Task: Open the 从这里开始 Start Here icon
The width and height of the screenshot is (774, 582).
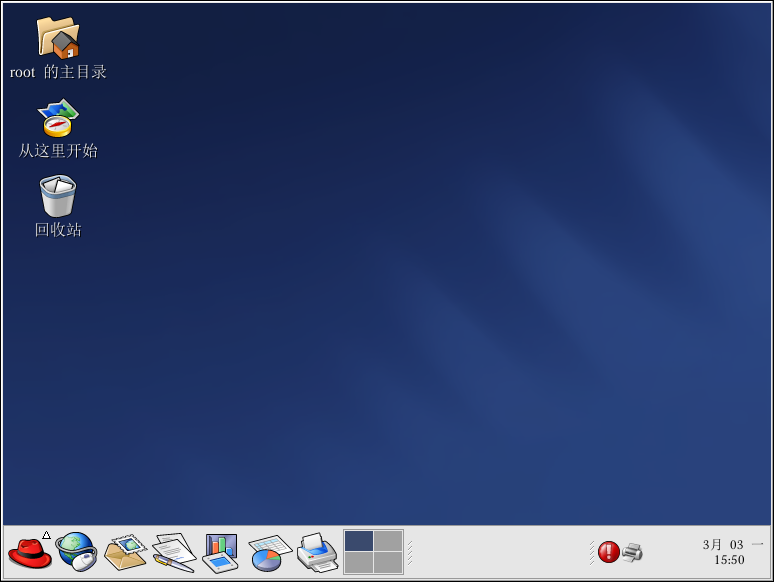Action: coord(58,118)
